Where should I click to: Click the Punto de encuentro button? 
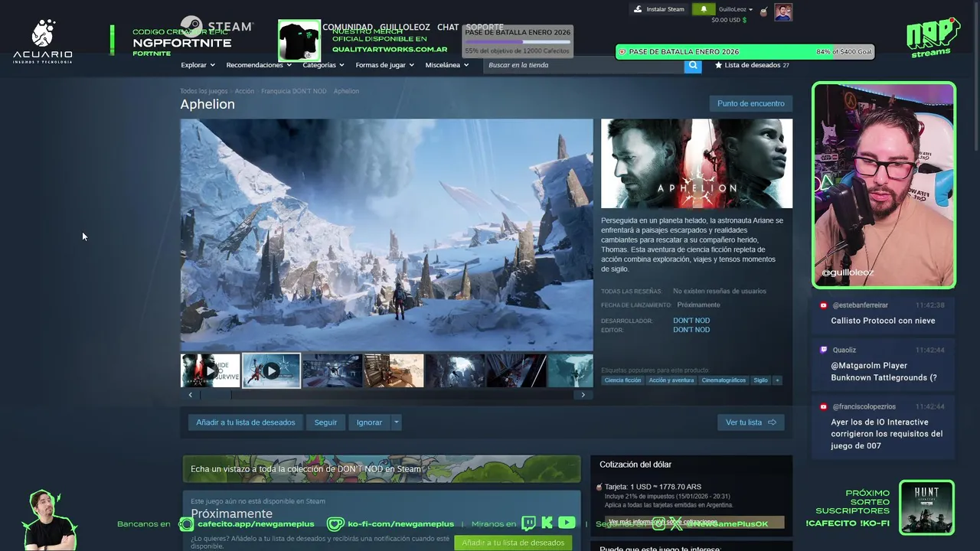click(x=750, y=103)
